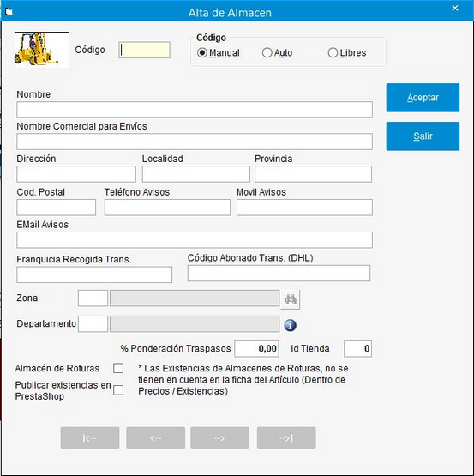Click the 'Alta de Almacen' title text
The image size is (474, 476).
tap(230, 13)
